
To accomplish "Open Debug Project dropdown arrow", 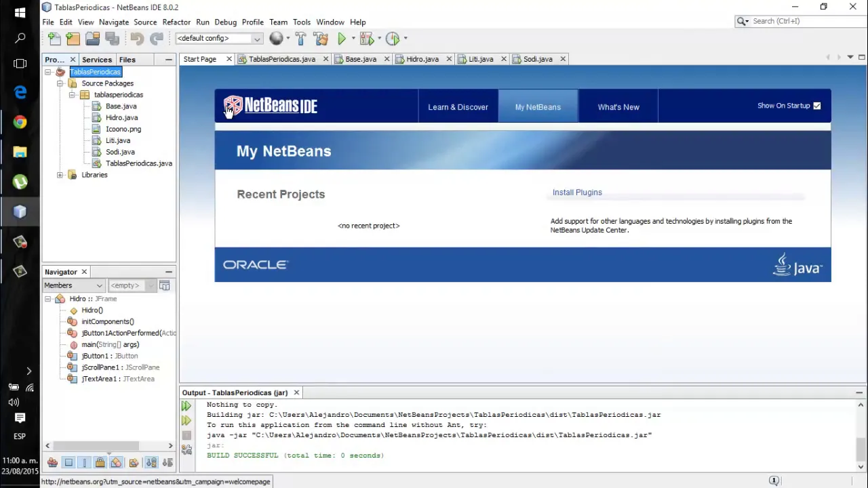I will (x=379, y=39).
